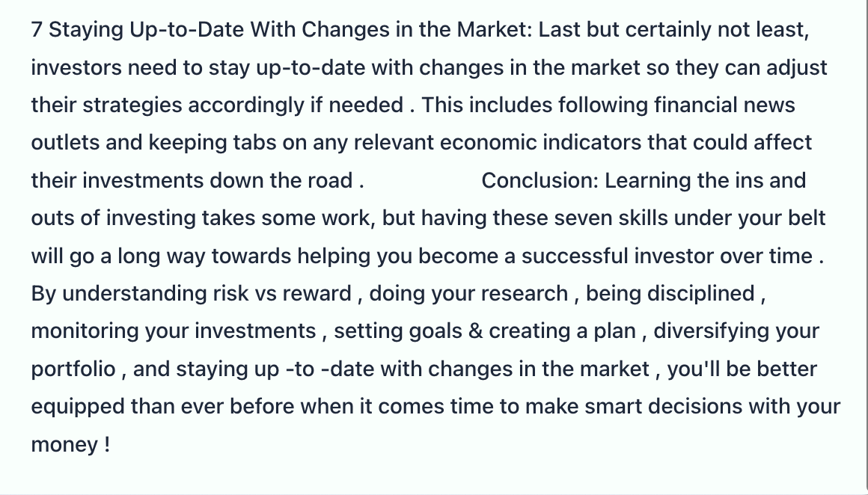Viewport: 868px width, 495px height.
Task: Click the word "seven" in "seven skills"
Action: pyautogui.click(x=584, y=218)
